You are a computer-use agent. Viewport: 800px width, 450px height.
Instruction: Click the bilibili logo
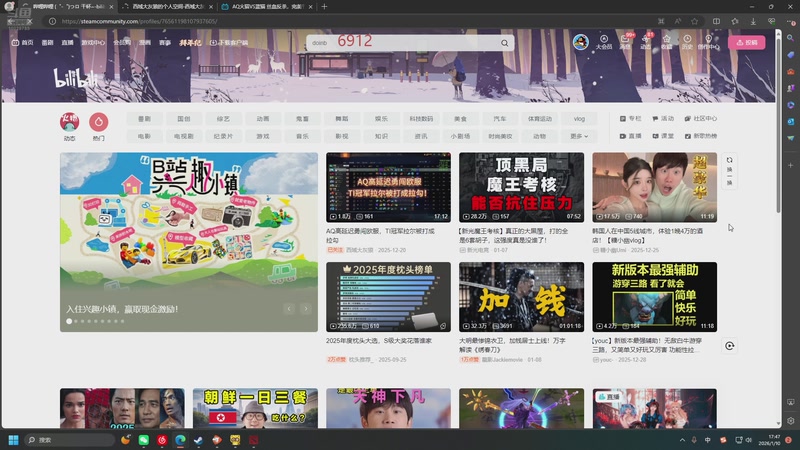point(76,78)
